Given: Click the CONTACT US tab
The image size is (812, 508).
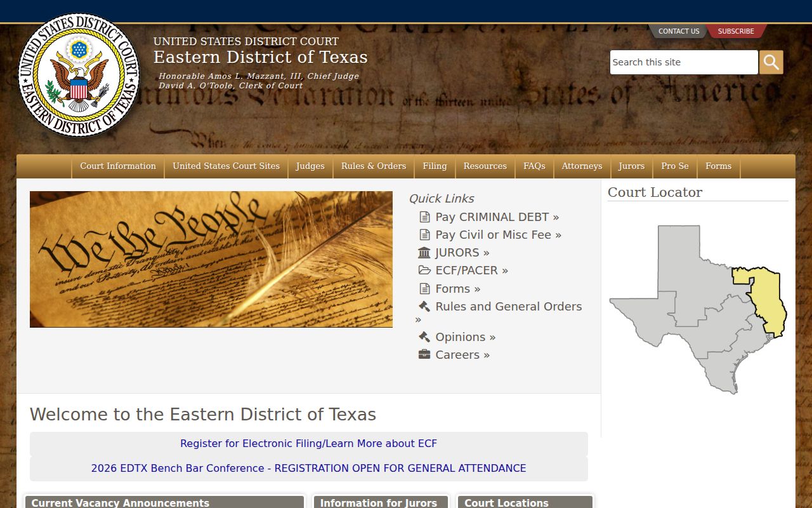Looking at the screenshot, I should pyautogui.click(x=679, y=31).
